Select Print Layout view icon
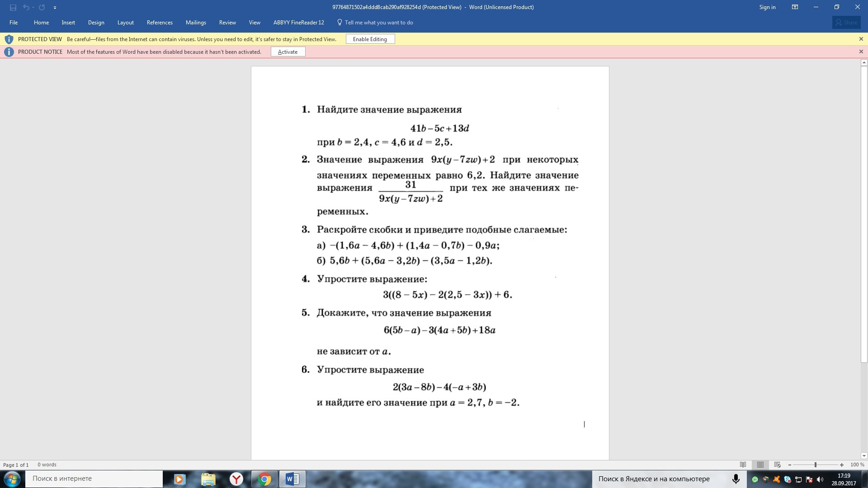 coord(760,465)
